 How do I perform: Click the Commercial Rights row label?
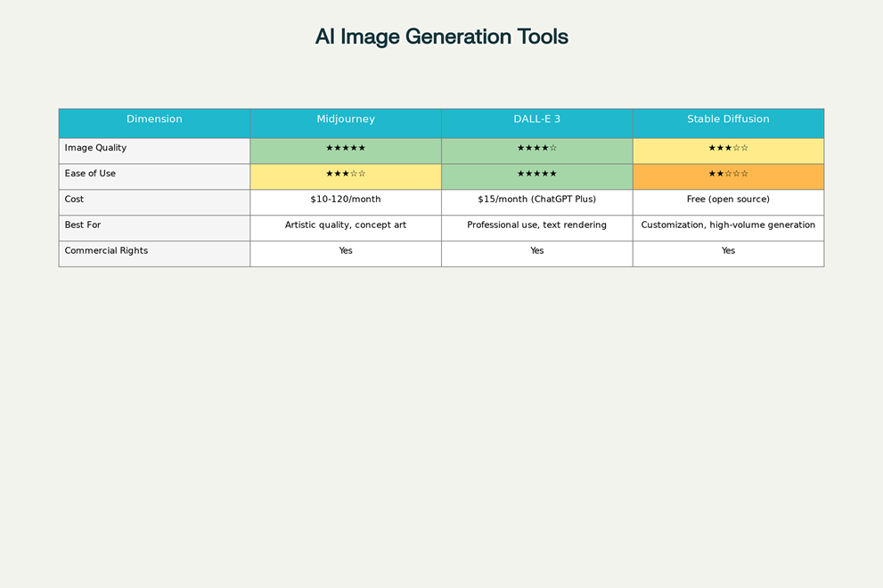pyautogui.click(x=106, y=251)
